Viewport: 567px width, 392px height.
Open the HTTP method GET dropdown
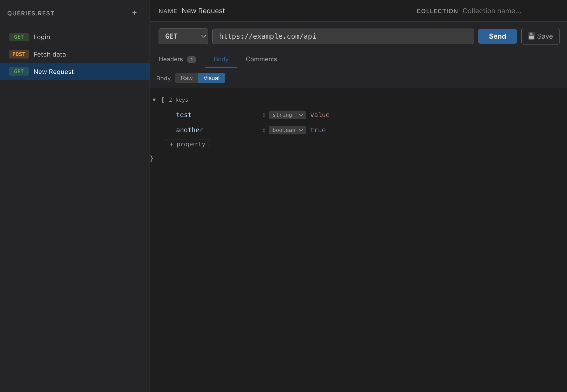[183, 36]
